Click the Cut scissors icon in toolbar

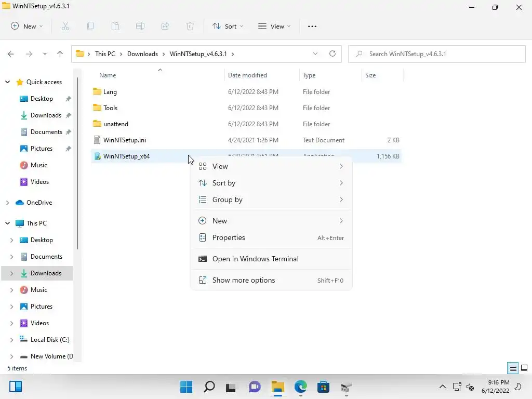[65, 26]
